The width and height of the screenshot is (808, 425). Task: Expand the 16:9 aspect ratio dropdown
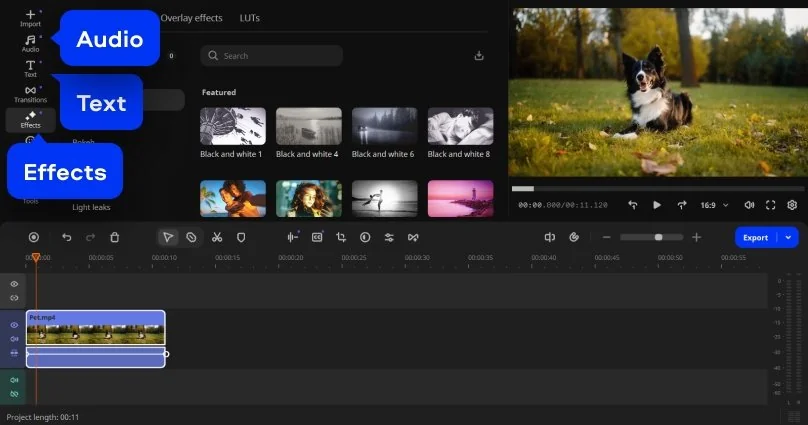pos(714,205)
